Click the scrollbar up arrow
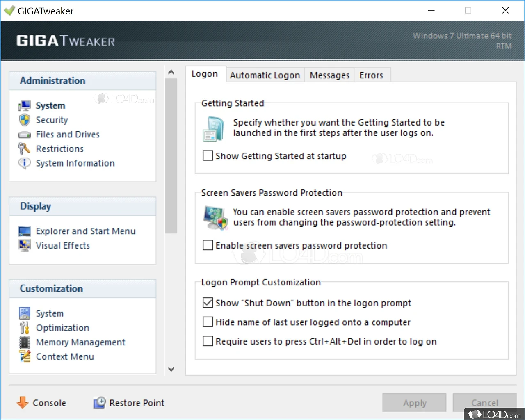The image size is (525, 420). [171, 71]
